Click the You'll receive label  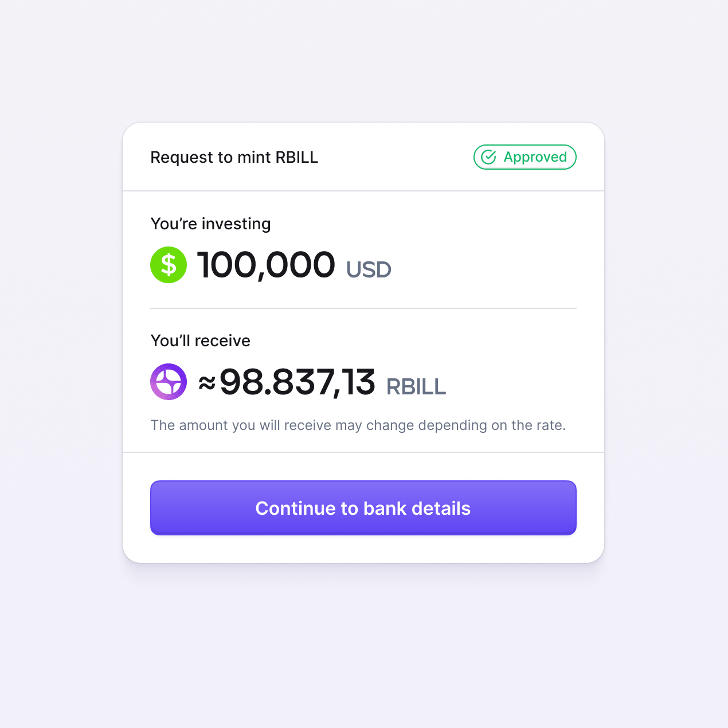point(200,340)
